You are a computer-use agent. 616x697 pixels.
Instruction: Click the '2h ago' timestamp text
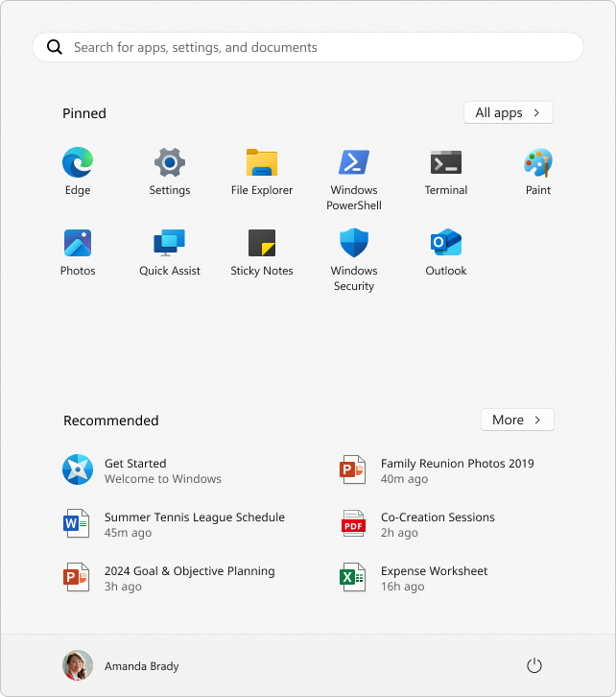click(399, 533)
